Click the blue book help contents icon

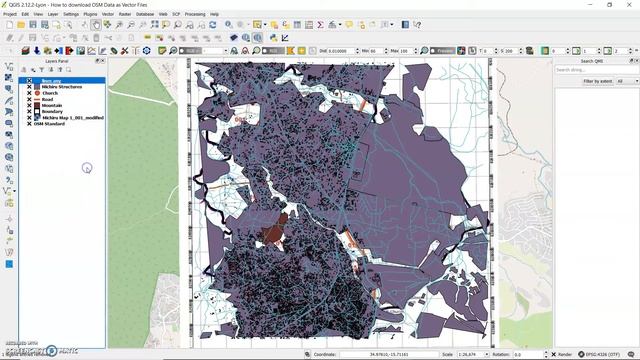point(405,25)
